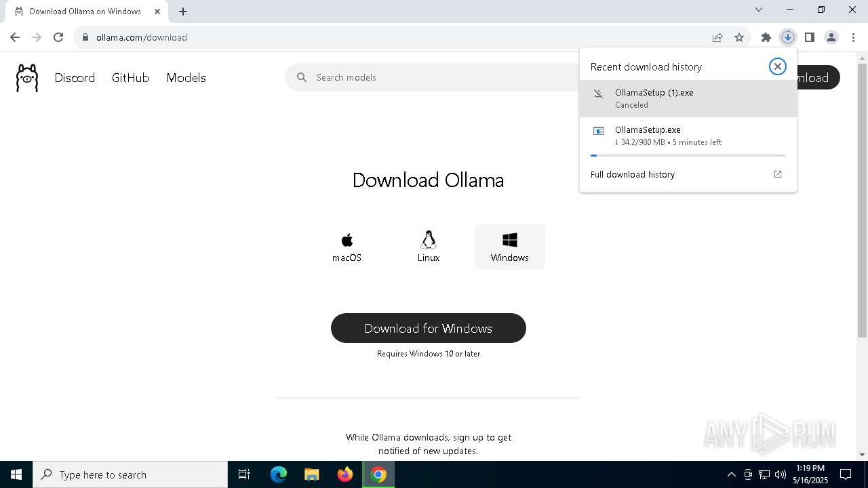Open the Windows Start menu
This screenshot has width=868, height=488.
pyautogui.click(x=16, y=474)
